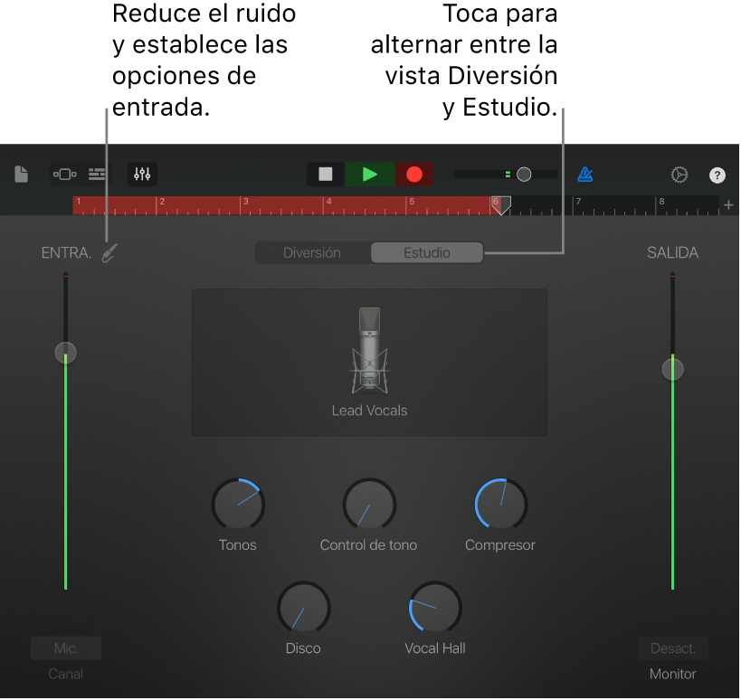Image resolution: width=741 pixels, height=700 pixels.
Task: Disable the Monitor option
Action: [672, 648]
